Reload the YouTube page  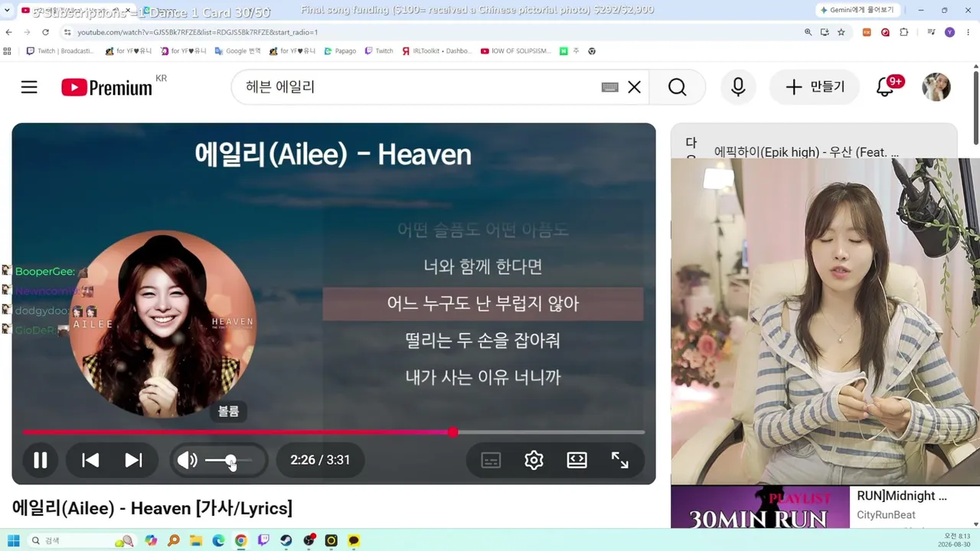coord(46,32)
